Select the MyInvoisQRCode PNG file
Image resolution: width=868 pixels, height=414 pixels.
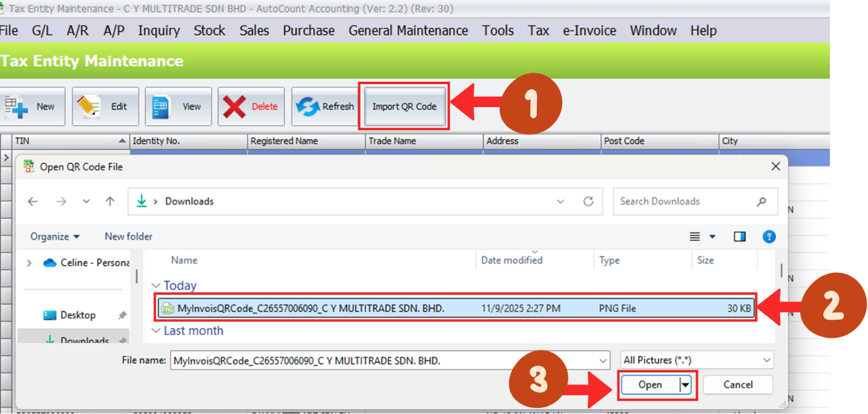[x=311, y=309]
